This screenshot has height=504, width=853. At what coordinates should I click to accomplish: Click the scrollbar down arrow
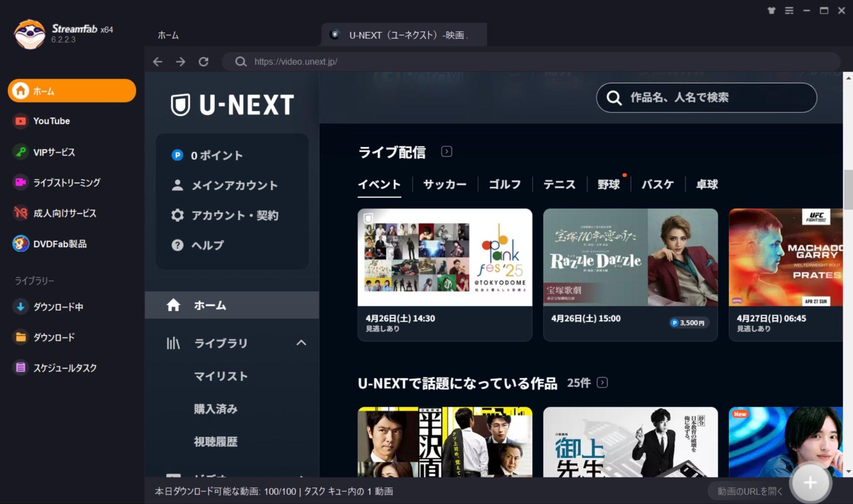(x=848, y=472)
